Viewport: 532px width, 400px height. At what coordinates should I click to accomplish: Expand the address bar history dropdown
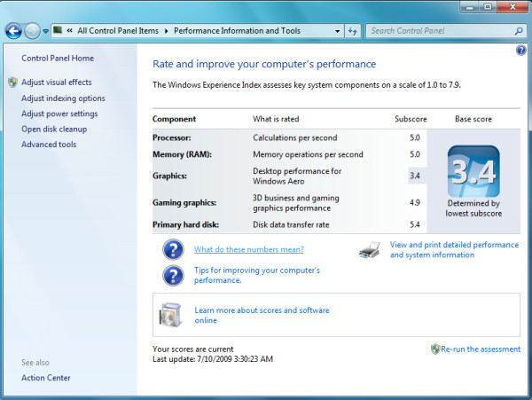pyautogui.click(x=337, y=31)
